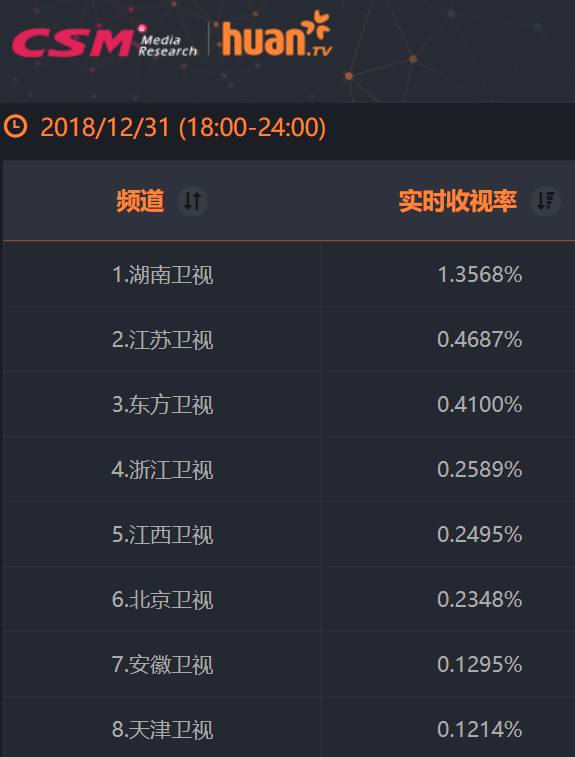Viewport: 575px width, 757px height.
Task: Click the CSM Media Research logo
Action: tap(104, 42)
